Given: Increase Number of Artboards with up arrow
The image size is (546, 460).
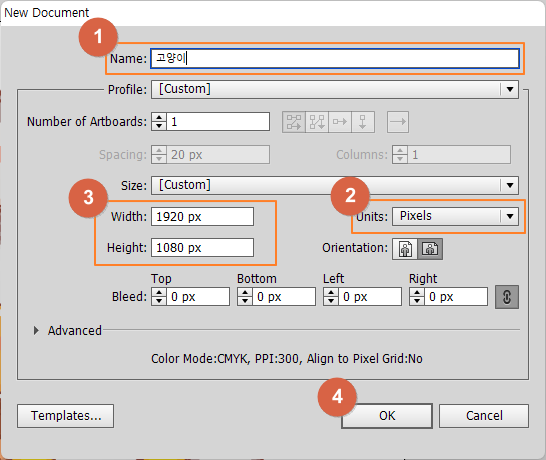Looking at the screenshot, I should point(159,117).
